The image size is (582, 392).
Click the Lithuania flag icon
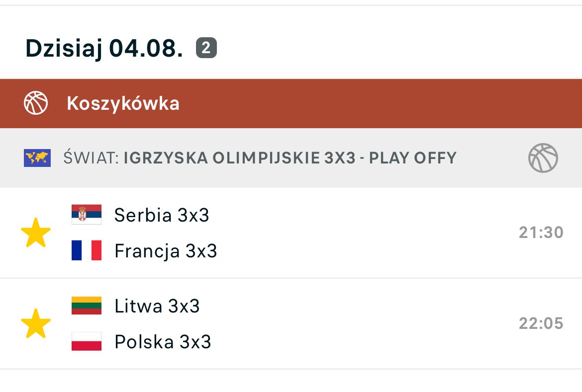pyautogui.click(x=87, y=306)
